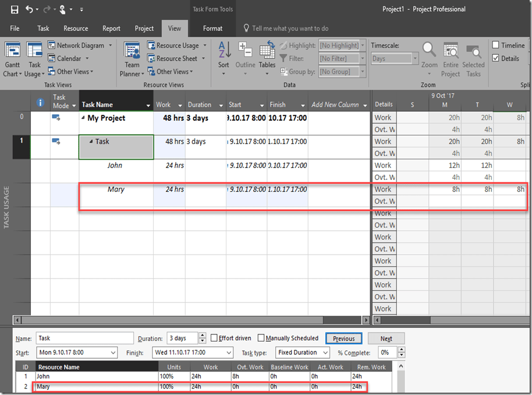This screenshot has height=395, width=532.
Task: Click the Network Diagram button
Action: click(80, 45)
